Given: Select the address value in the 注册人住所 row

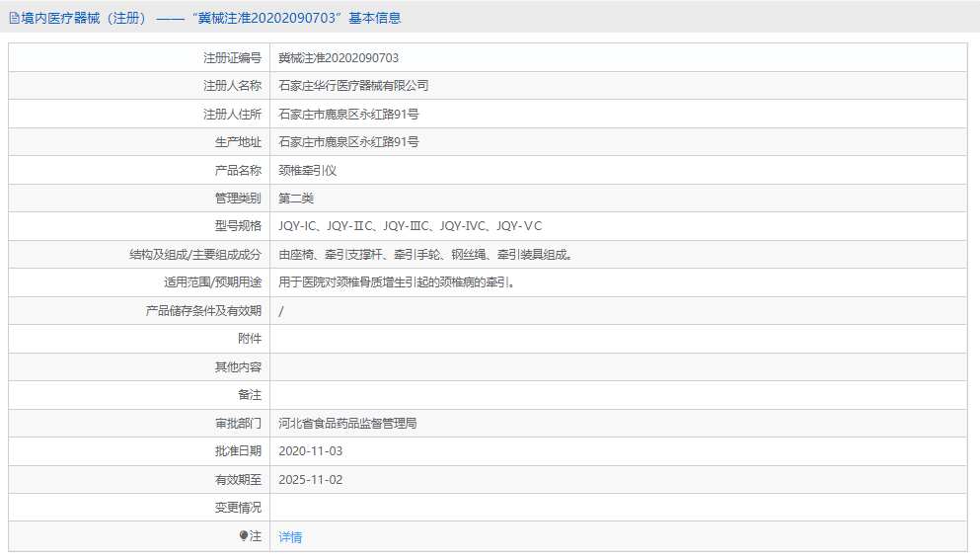Looking at the screenshot, I should (x=348, y=115).
